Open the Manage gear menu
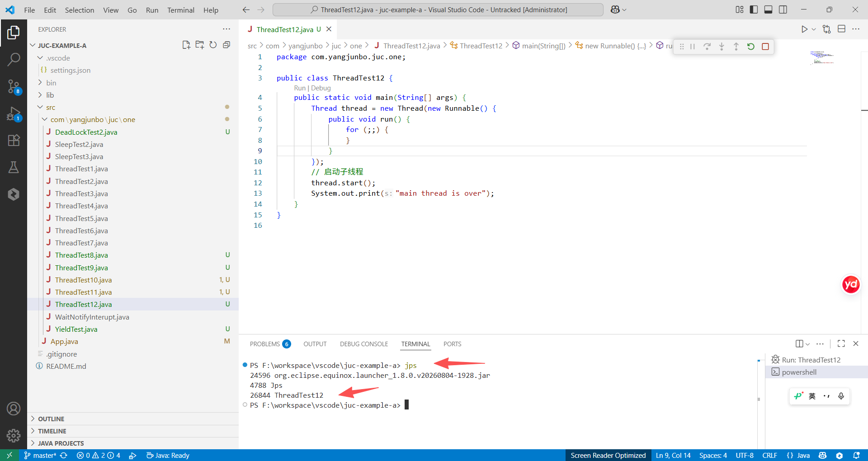 point(14,436)
